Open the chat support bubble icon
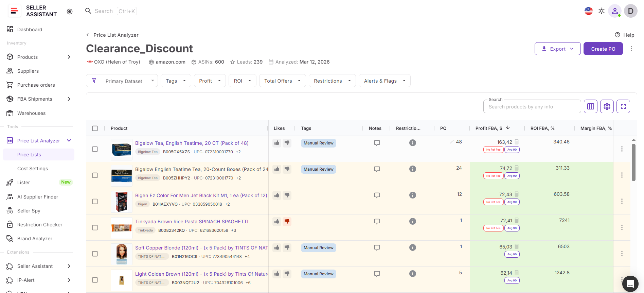644x293 pixels. [x=630, y=284]
